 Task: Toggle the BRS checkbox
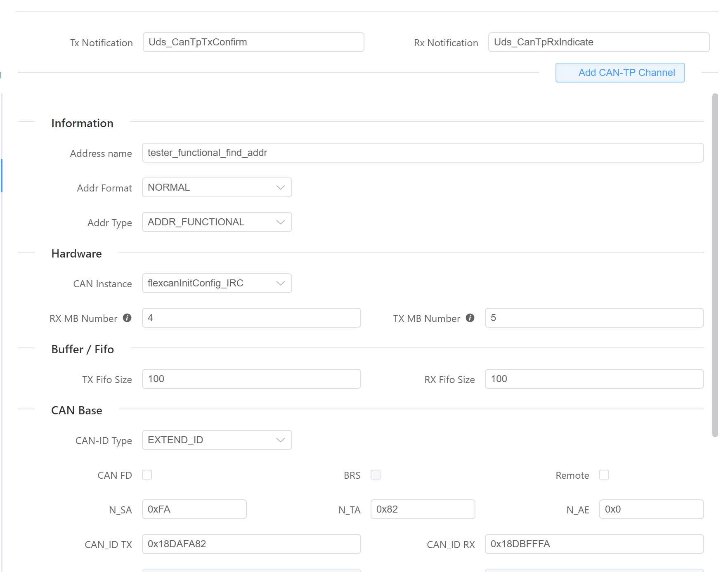click(x=375, y=475)
